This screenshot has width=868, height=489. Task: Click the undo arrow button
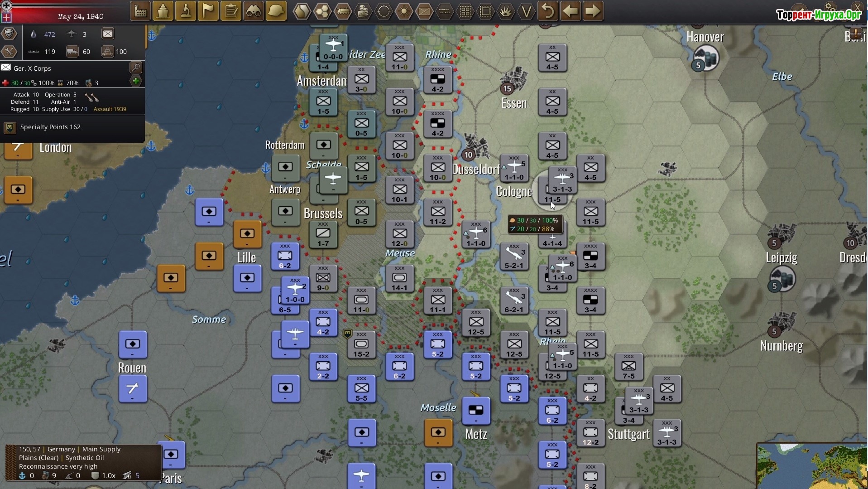[x=547, y=11]
